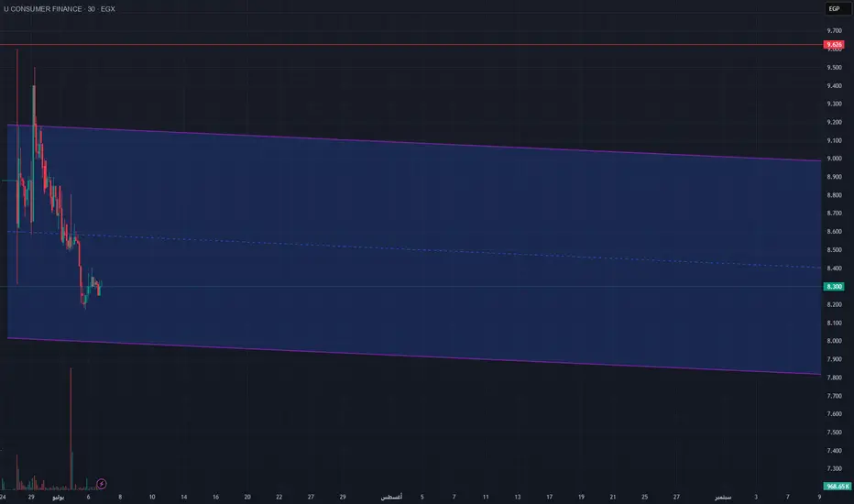Click the 8.900 price axis label
This screenshot has width=854, height=504.
(834, 177)
